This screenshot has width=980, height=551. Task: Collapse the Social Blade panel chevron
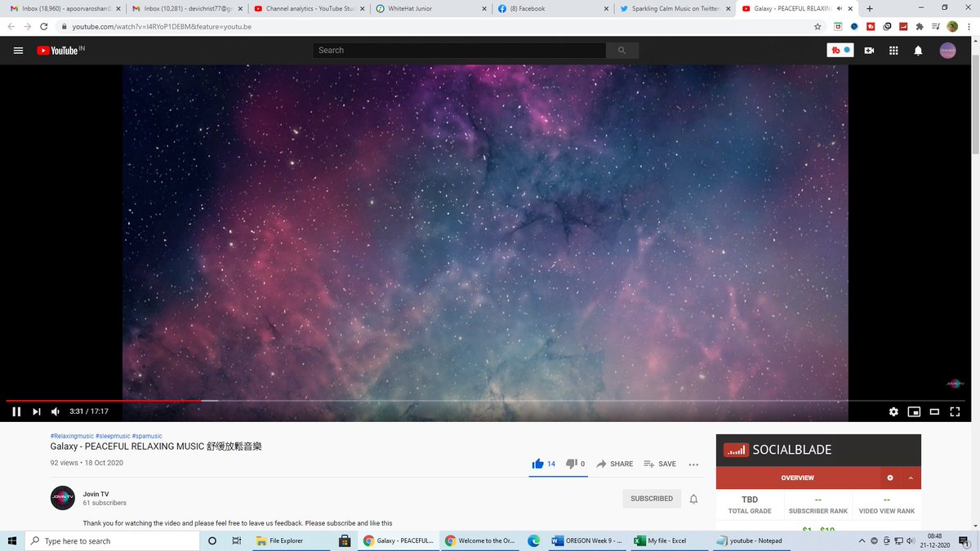(x=911, y=478)
